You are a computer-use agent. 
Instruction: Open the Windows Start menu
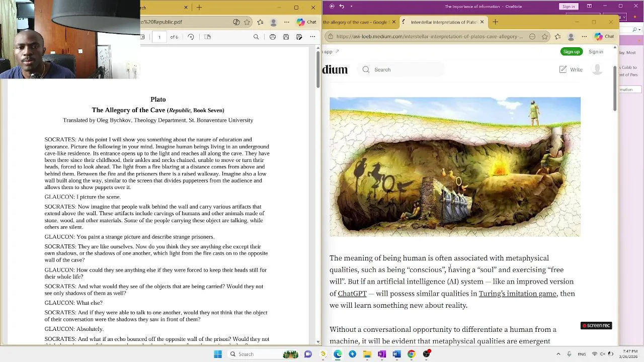click(218, 354)
